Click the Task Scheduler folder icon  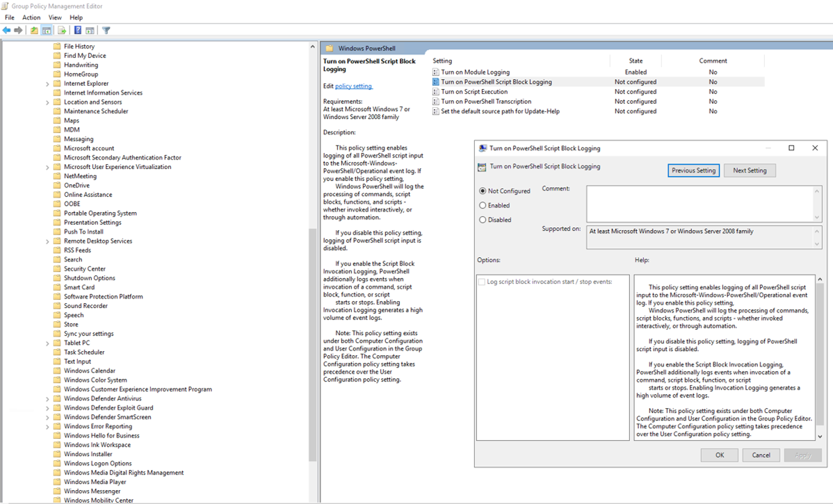pos(57,352)
